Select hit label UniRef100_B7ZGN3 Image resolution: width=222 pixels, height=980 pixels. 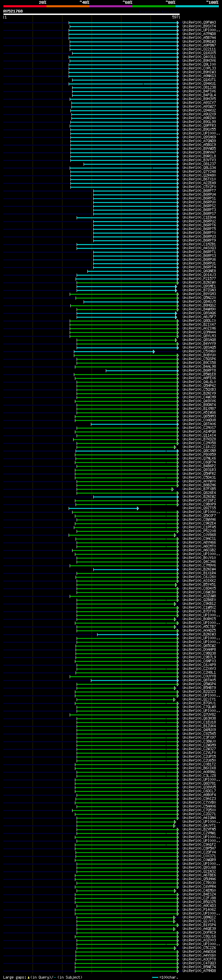(199, 290)
